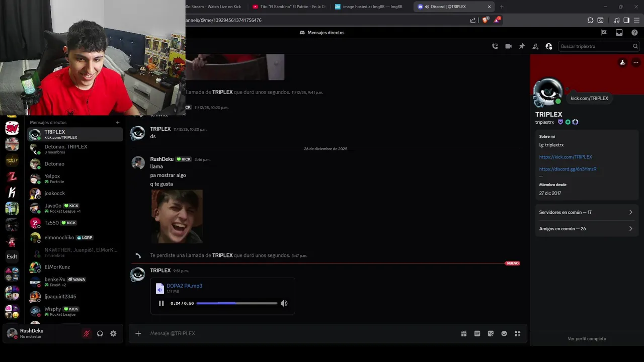Switch to the Tito El Bambino browser tab
Viewport: 644px width, 362px height.
pos(289,7)
